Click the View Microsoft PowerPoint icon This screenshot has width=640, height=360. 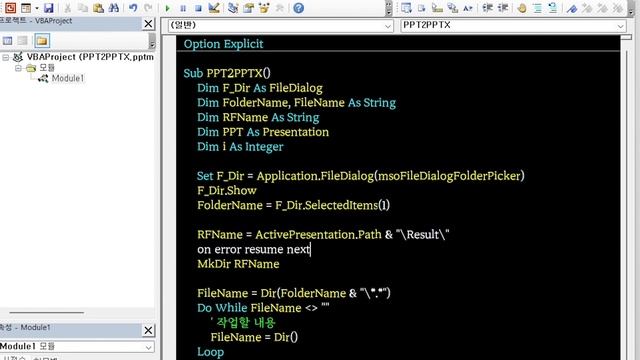(x=10, y=7)
